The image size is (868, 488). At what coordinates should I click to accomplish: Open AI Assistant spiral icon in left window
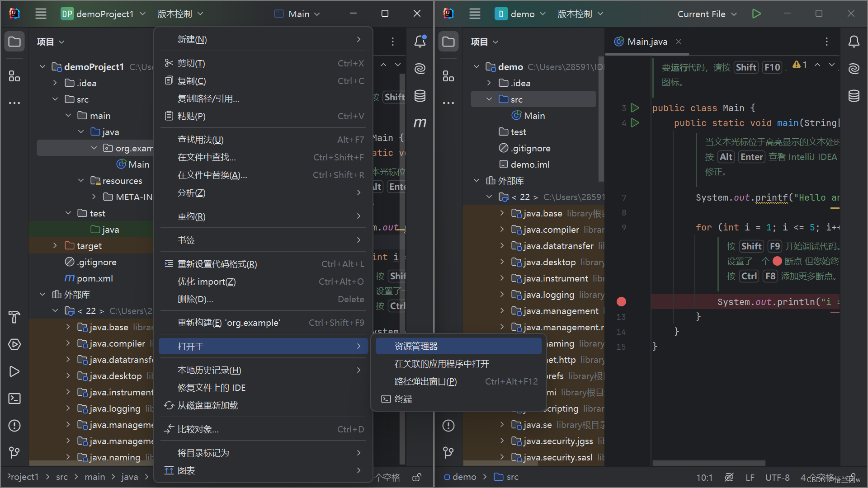pyautogui.click(x=420, y=69)
